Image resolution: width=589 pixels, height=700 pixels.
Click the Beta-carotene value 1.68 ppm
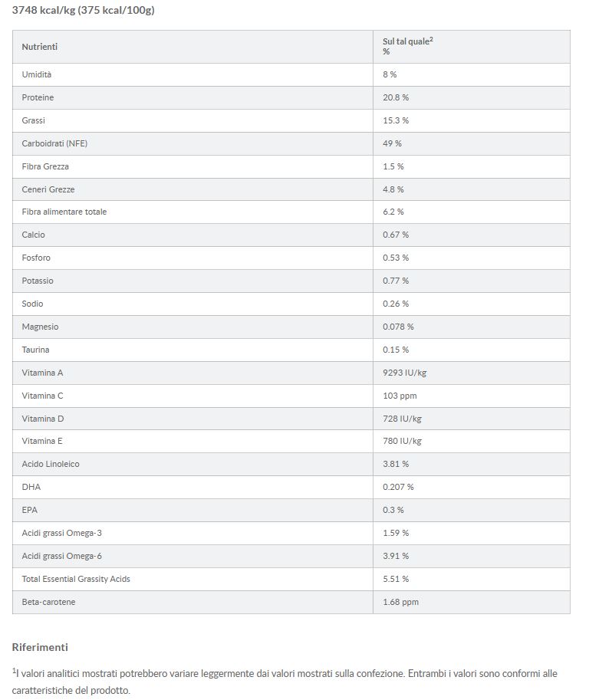coord(401,602)
